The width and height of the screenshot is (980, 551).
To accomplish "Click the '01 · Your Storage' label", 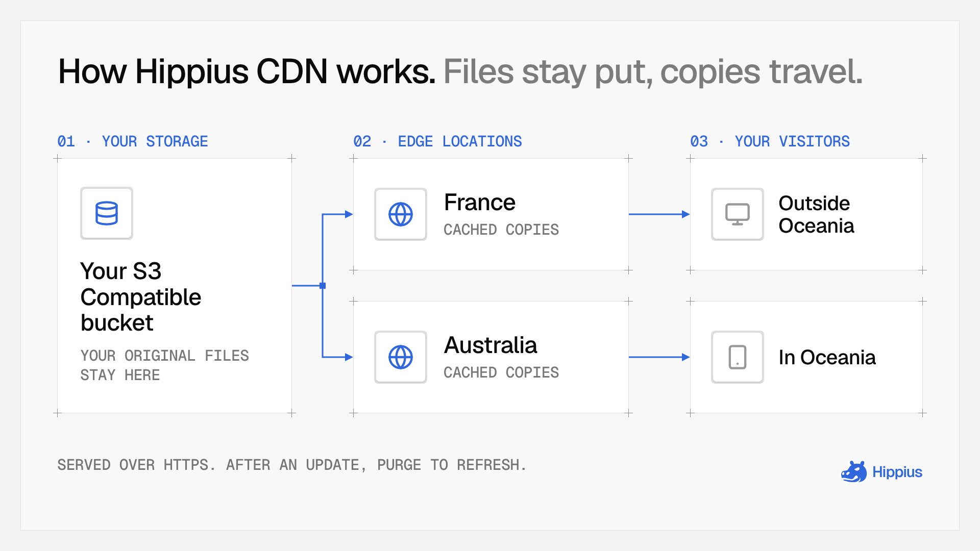I will [133, 141].
